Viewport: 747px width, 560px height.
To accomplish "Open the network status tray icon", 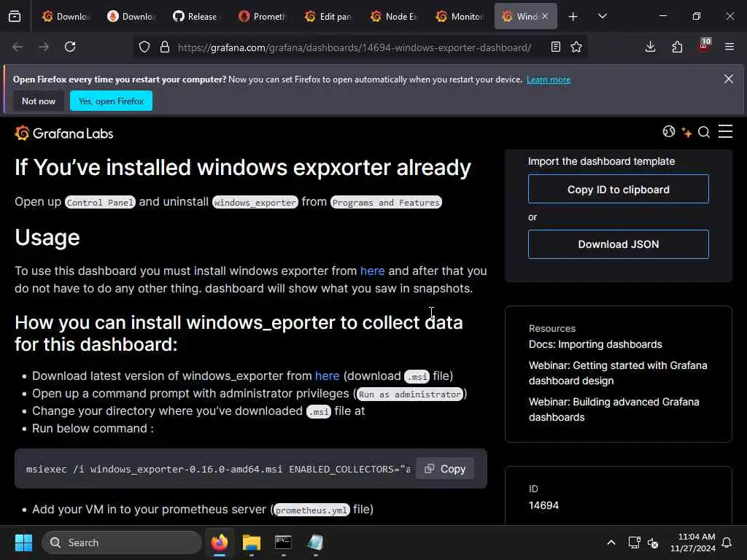I will point(634,542).
